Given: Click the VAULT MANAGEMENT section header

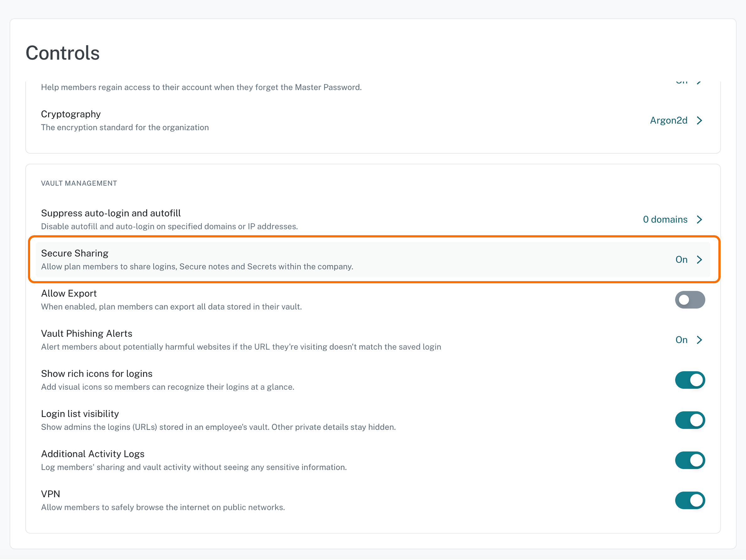Looking at the screenshot, I should pyautogui.click(x=79, y=183).
